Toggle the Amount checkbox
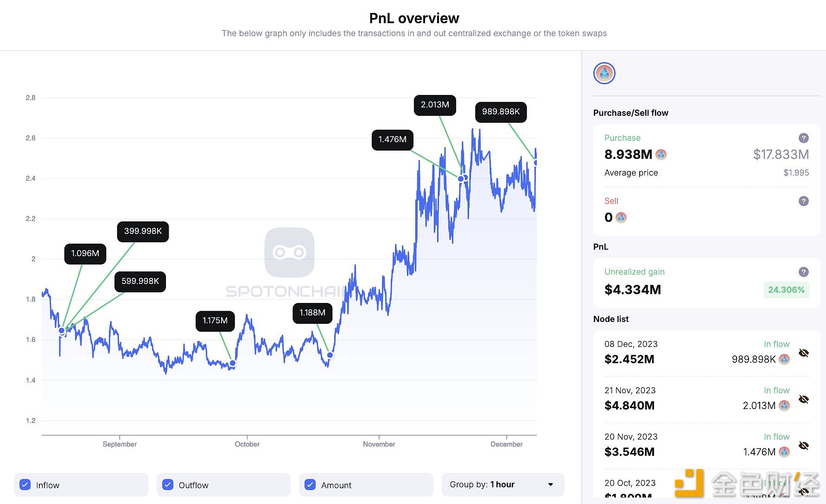The height and width of the screenshot is (504, 826). pyautogui.click(x=310, y=485)
